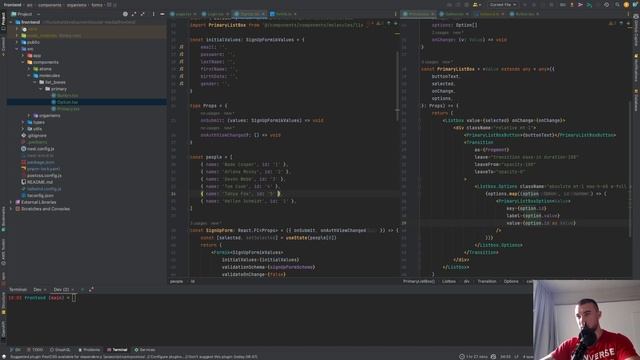The width and height of the screenshot is (640, 360).
Task: Click the collapse all icon in Project panel
Action: click(x=142, y=14)
